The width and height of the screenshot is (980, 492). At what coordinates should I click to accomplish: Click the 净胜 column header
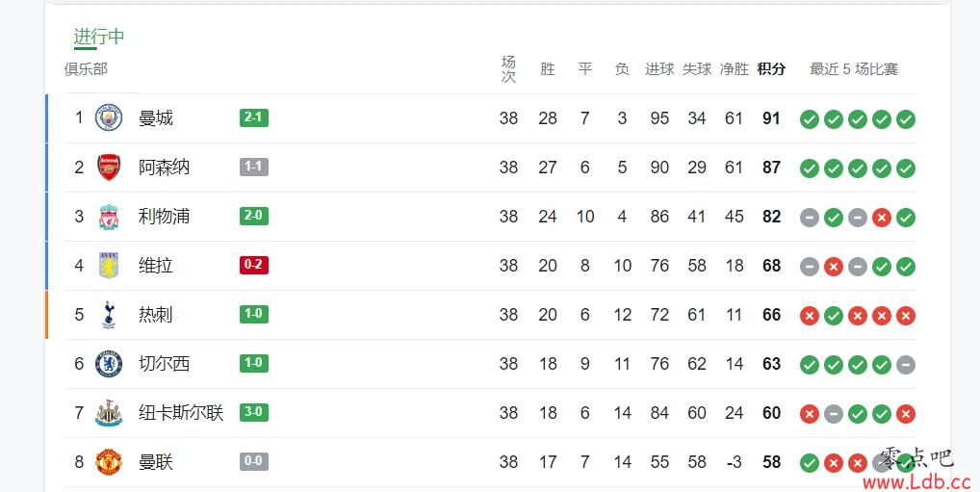735,68
